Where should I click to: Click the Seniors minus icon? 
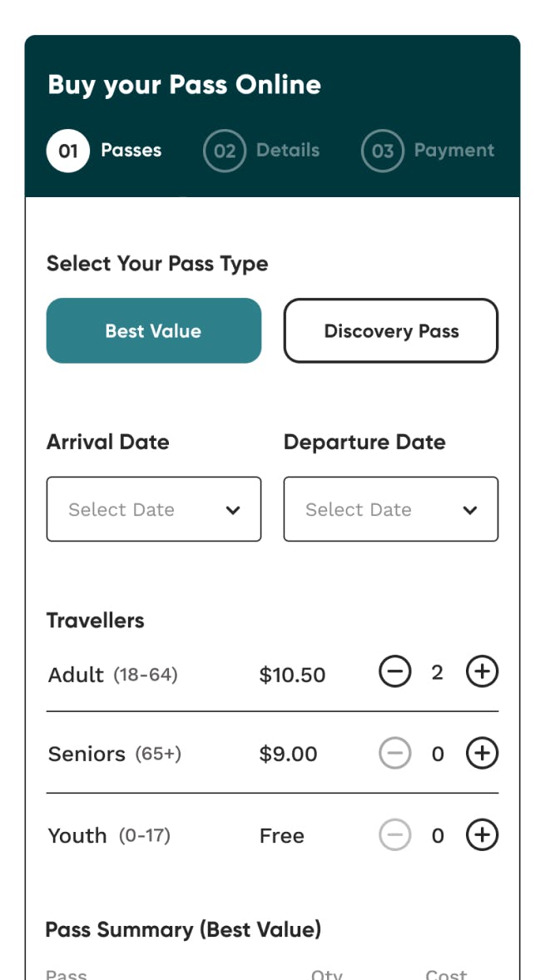pyautogui.click(x=395, y=753)
